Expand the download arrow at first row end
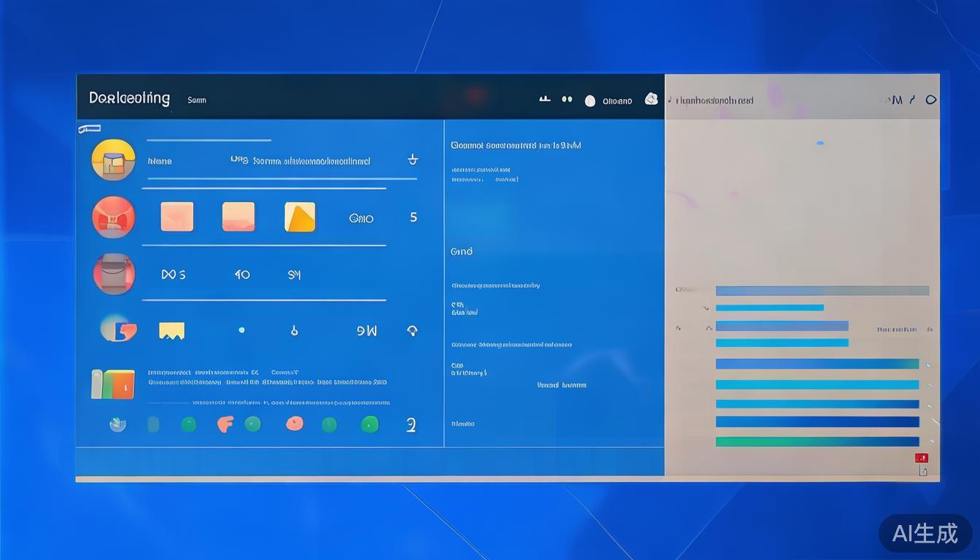Viewport: 980px width, 560px height. (413, 160)
